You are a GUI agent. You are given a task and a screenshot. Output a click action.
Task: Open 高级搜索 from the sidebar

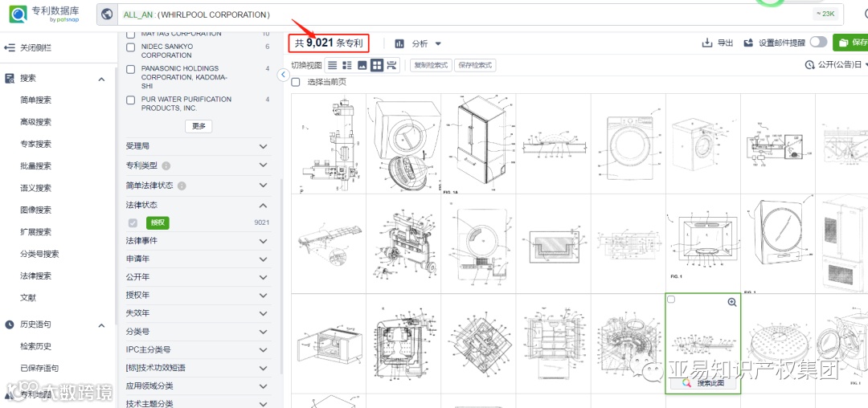pos(36,122)
